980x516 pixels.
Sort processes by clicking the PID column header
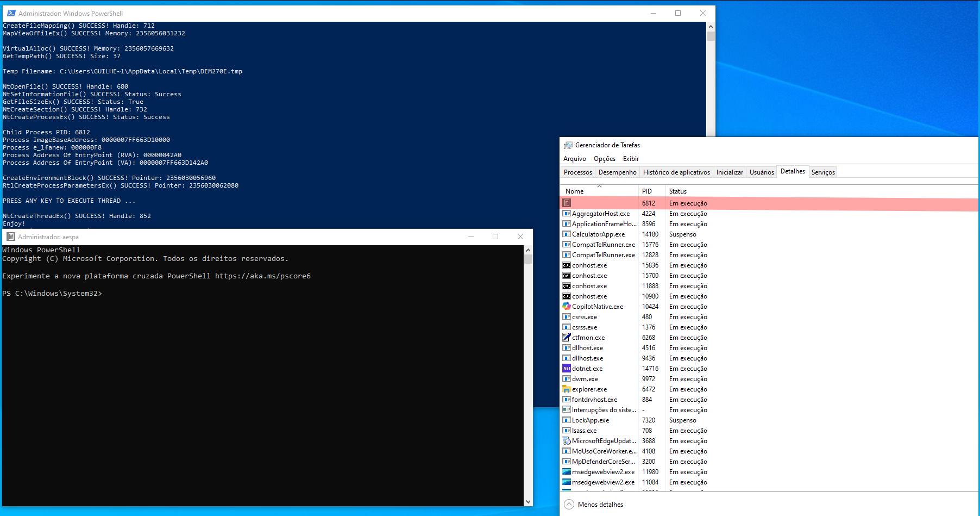click(x=646, y=191)
